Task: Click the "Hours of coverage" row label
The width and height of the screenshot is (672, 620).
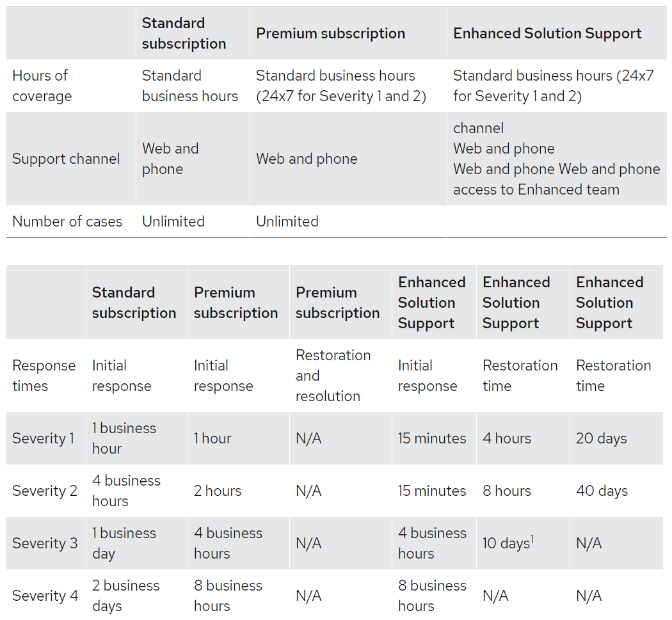Action: tap(42, 86)
